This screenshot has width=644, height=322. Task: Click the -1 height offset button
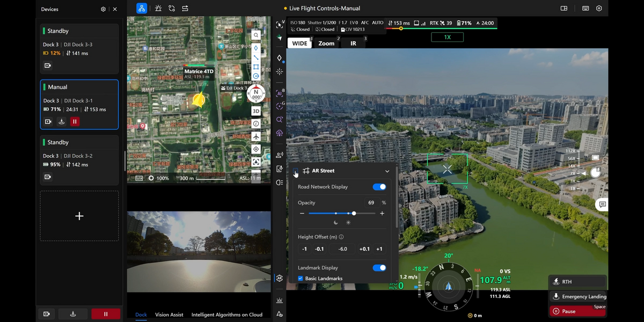[x=304, y=249]
